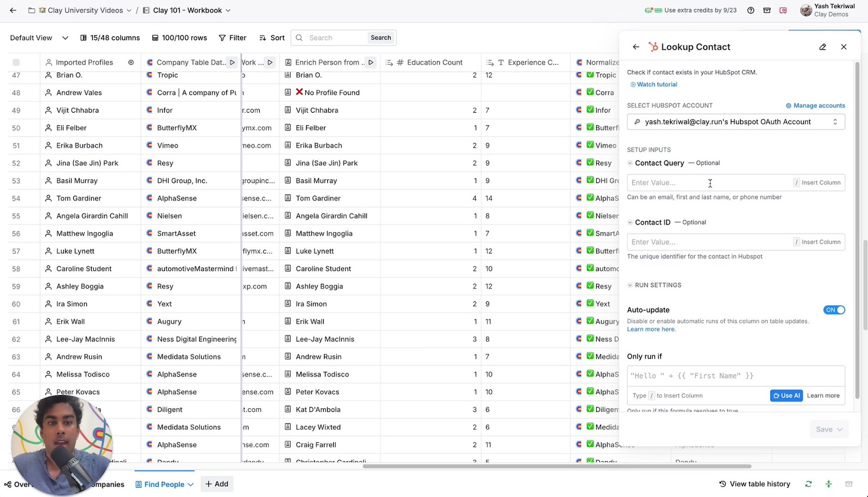Toggle the Auto-update switch off
Screen dimensions: 868x497
click(x=834, y=310)
